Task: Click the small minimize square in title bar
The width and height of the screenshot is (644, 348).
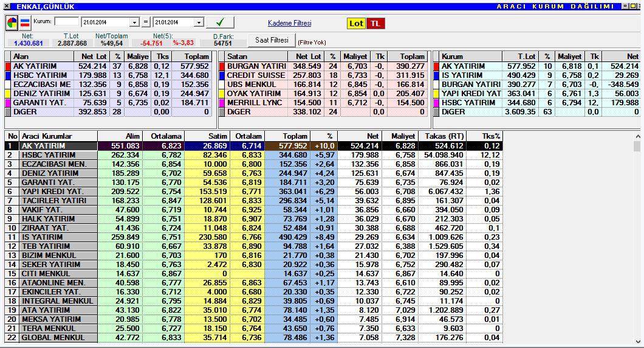Action: click(x=625, y=6)
